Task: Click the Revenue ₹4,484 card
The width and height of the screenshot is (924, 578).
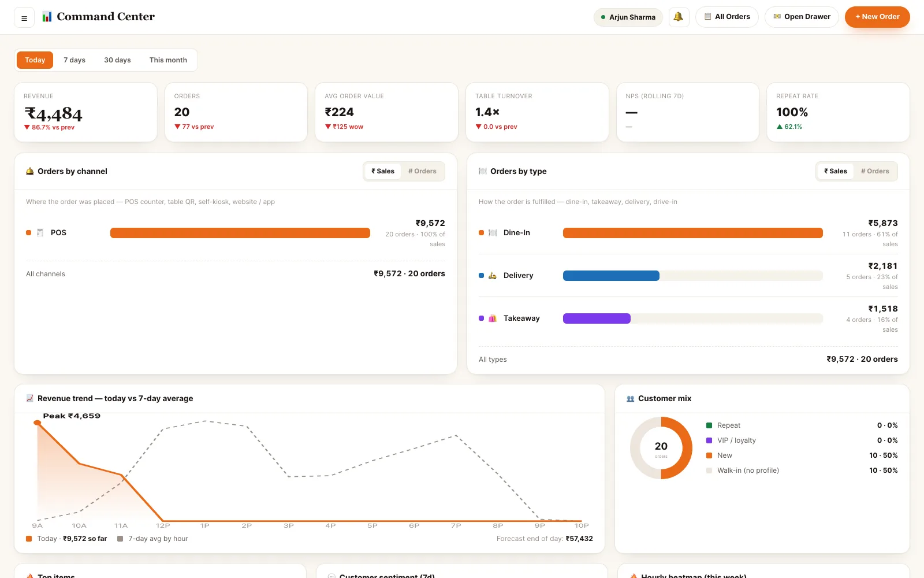Action: [x=85, y=112]
